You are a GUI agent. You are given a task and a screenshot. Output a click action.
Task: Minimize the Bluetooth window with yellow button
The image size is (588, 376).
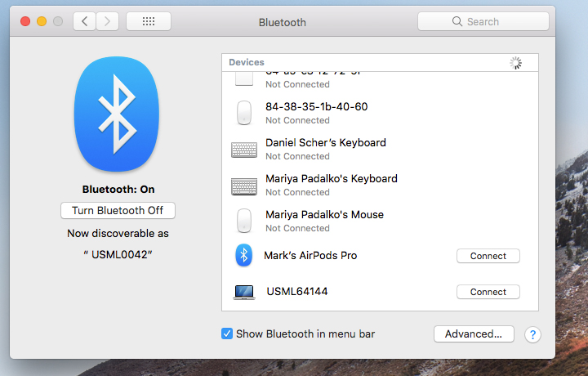[42, 21]
